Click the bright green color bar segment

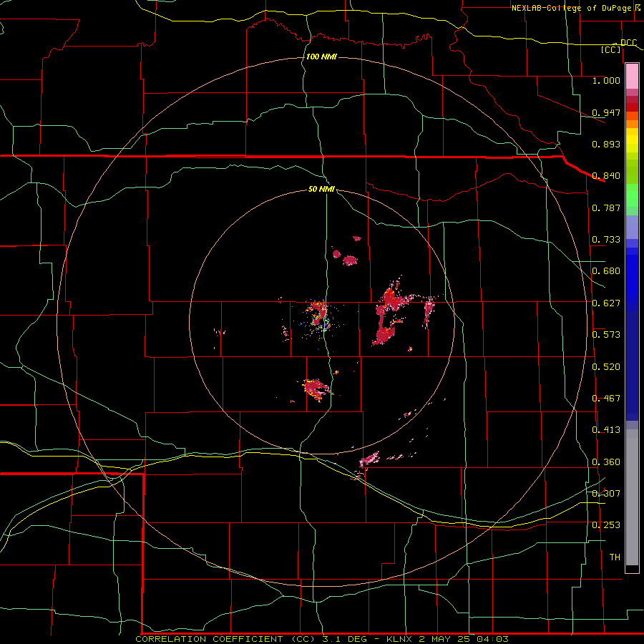632,195
